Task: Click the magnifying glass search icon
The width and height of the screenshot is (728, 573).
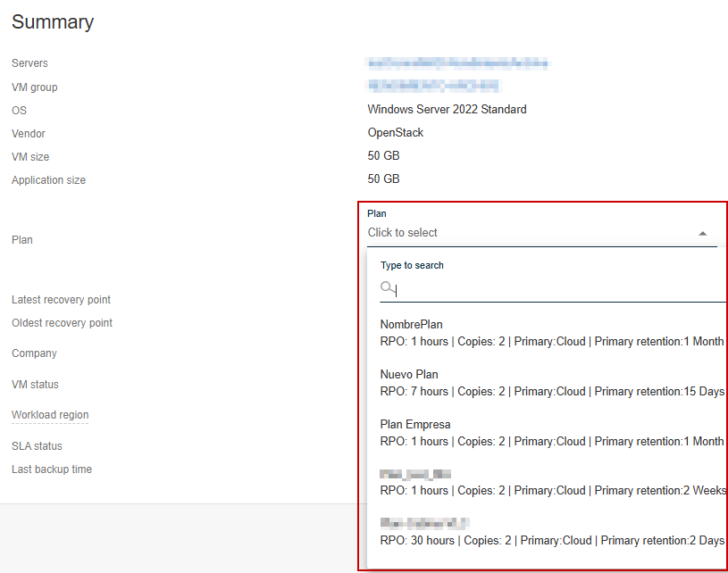Action: point(387,287)
